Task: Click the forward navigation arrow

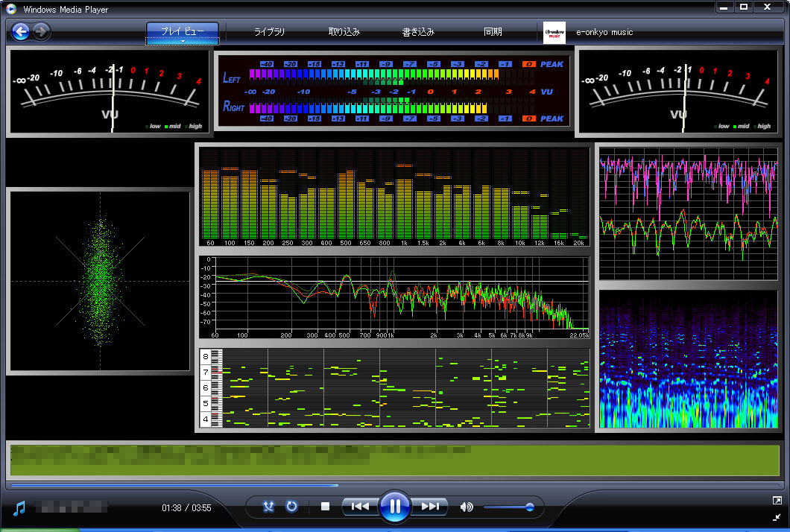Action: point(41,31)
